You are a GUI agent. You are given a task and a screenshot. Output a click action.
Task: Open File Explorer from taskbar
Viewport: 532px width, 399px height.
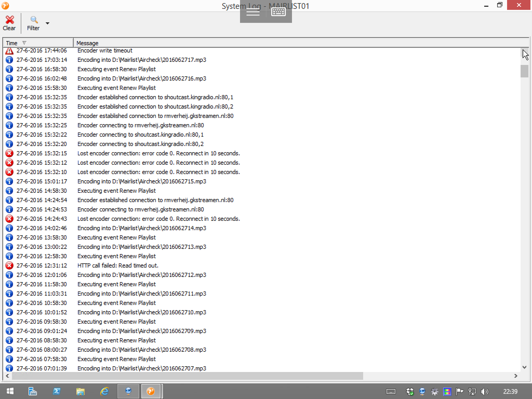tap(81, 391)
